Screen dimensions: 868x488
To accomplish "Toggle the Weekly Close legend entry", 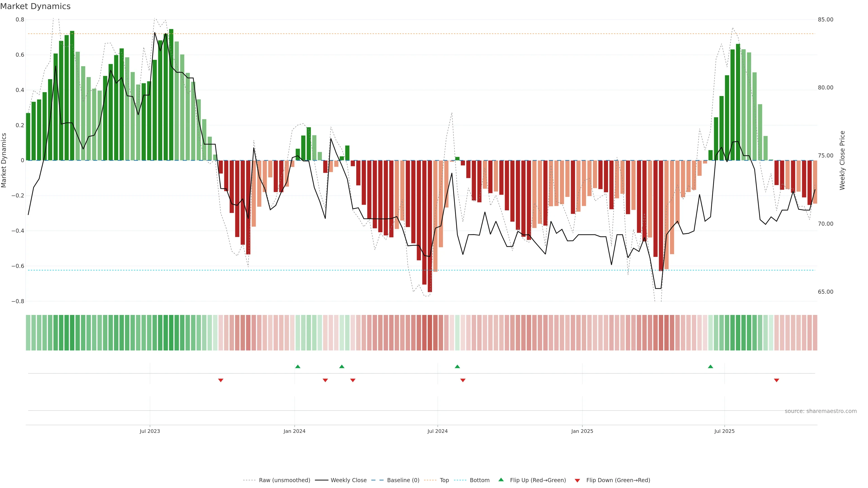I will 348,480.
